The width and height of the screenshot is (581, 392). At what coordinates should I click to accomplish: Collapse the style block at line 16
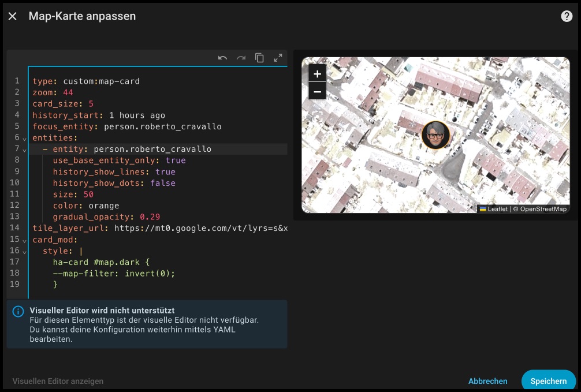24,252
